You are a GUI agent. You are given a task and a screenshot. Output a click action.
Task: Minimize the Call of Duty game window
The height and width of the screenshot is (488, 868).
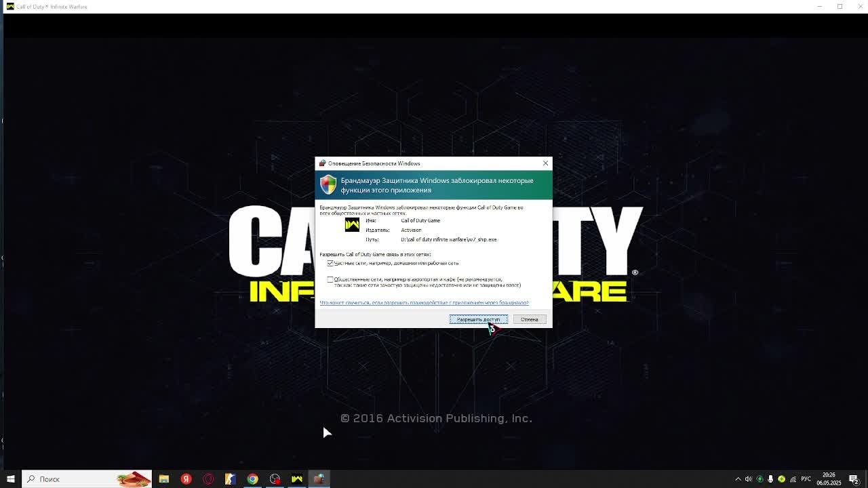pyautogui.click(x=819, y=6)
